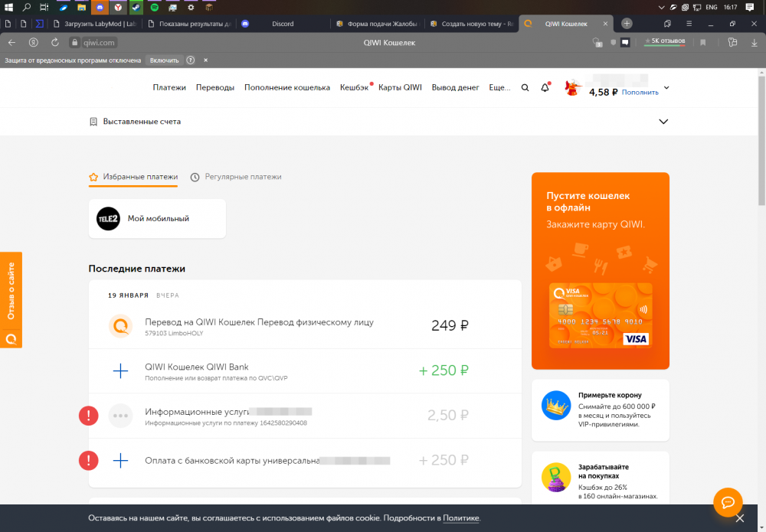Image resolution: width=766 pixels, height=532 pixels.
Task: Click the Пустите кошелек в офлайн card banner
Action: pos(601,271)
